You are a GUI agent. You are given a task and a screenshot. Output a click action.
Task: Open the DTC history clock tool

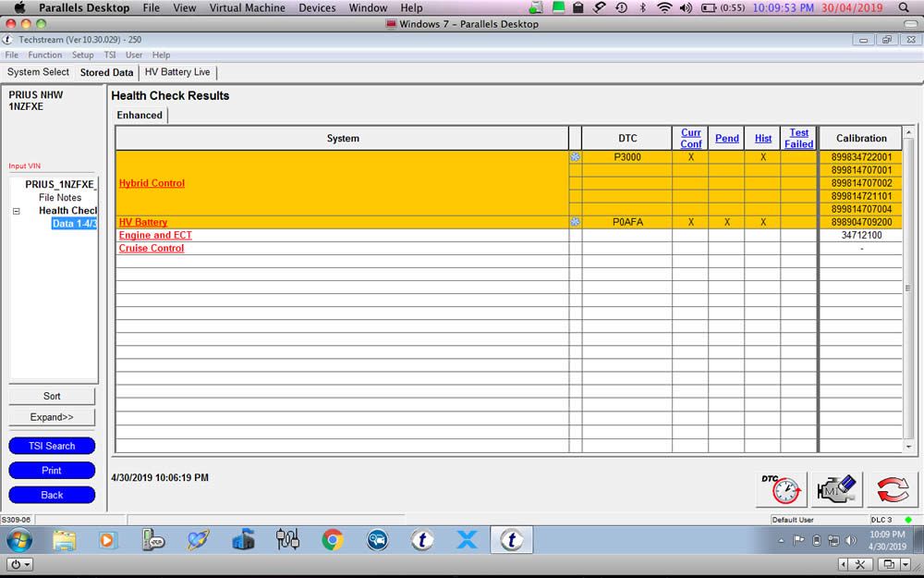782,489
